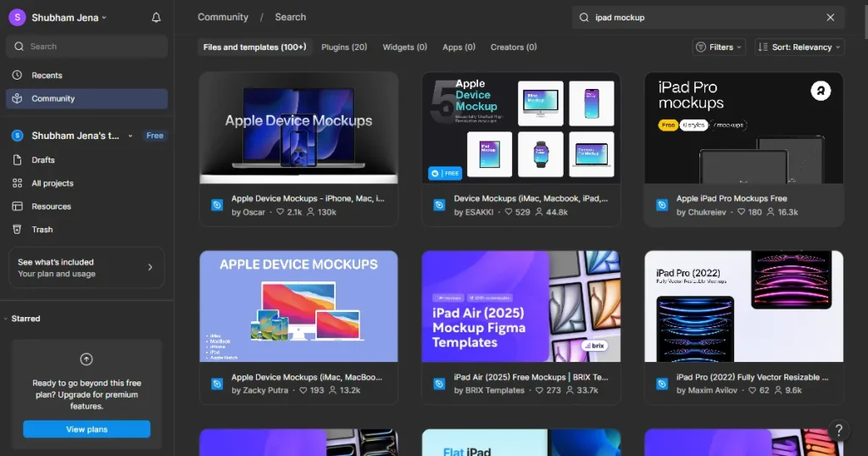
Task: Click author name Zacky Putra
Action: click(265, 390)
